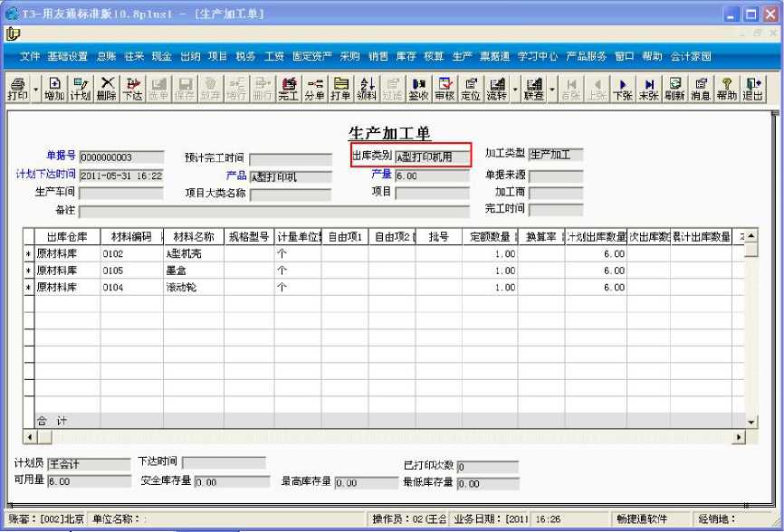Click the 计划员 field 王会计
The height and width of the screenshot is (532, 784).
pyautogui.click(x=89, y=464)
